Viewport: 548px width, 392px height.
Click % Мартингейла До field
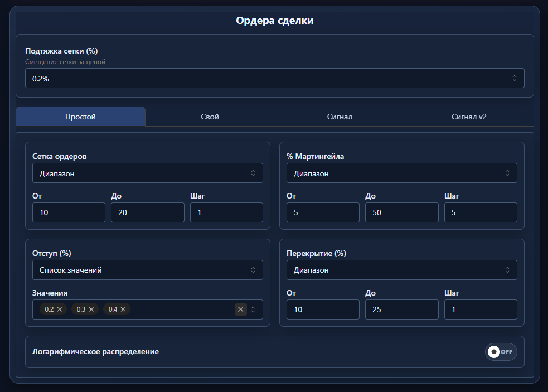click(x=401, y=212)
